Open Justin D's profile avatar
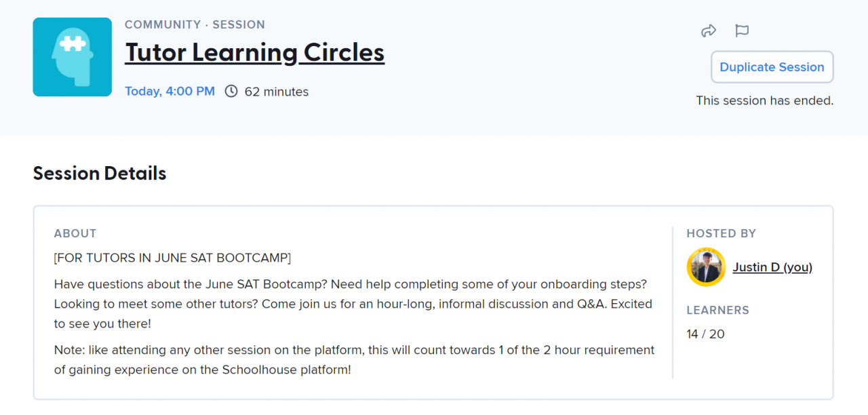The height and width of the screenshot is (415, 868). pyautogui.click(x=706, y=267)
